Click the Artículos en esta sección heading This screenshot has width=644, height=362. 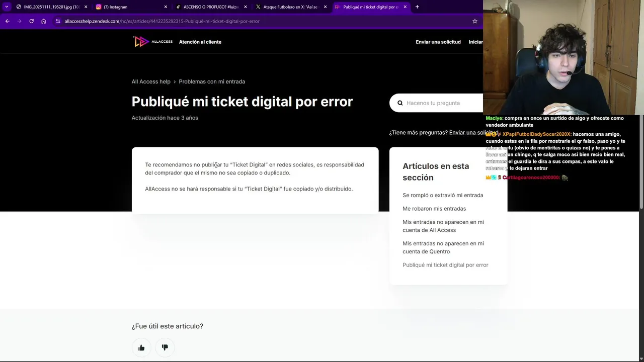coord(436,171)
